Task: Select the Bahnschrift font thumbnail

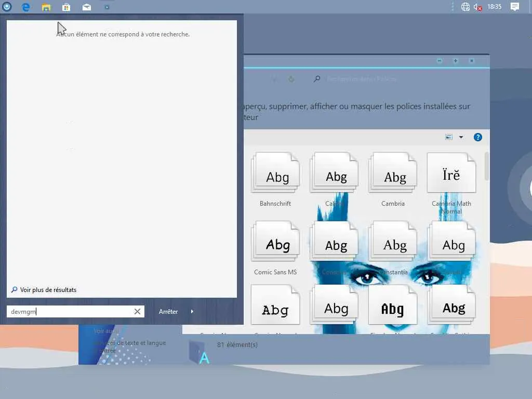Action: point(275,172)
